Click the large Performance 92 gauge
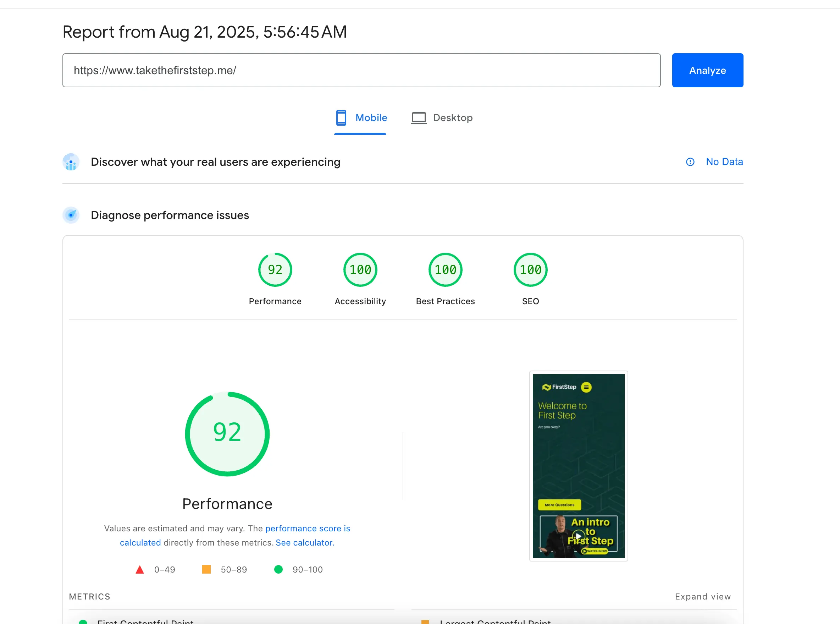Screen dimensions: 840x624 [227, 434]
